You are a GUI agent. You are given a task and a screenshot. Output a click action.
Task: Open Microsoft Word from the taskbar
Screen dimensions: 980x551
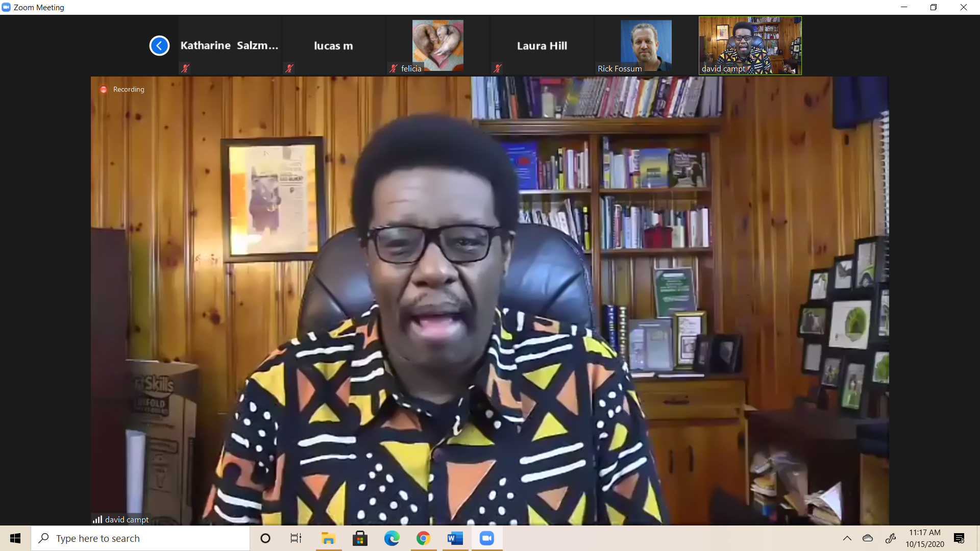(455, 538)
